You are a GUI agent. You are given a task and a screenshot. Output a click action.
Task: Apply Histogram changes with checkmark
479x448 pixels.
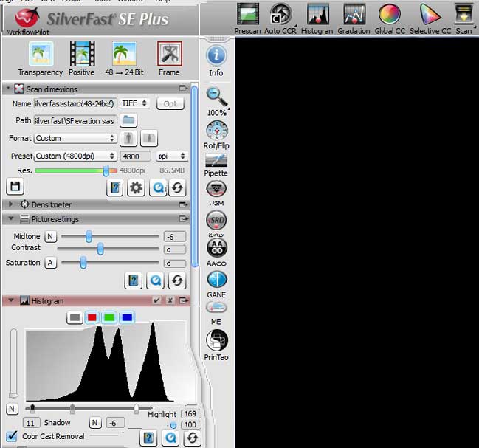click(x=156, y=300)
